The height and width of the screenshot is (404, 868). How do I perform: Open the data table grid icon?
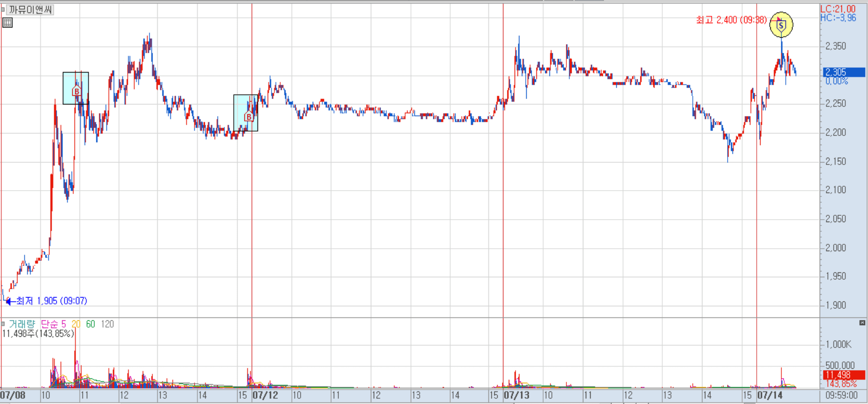[7, 22]
